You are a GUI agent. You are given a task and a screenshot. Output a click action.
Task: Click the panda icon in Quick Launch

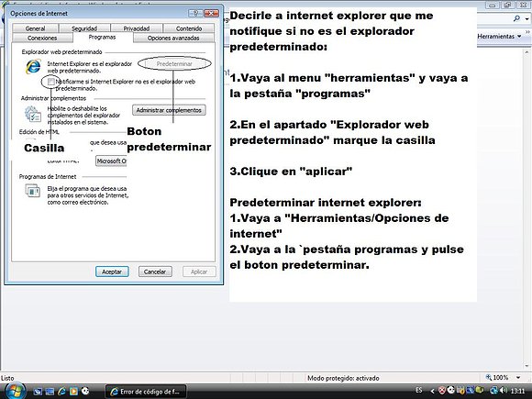pyautogui.click(x=85, y=391)
